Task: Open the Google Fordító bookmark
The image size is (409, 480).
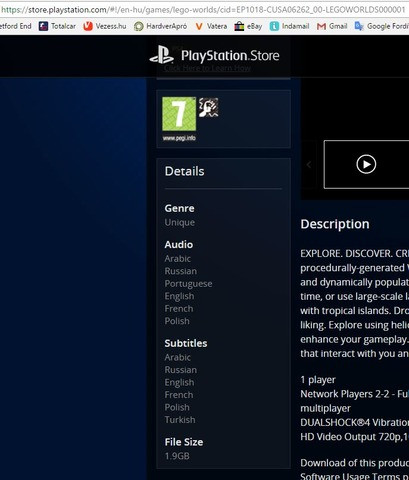Action: 381,26
